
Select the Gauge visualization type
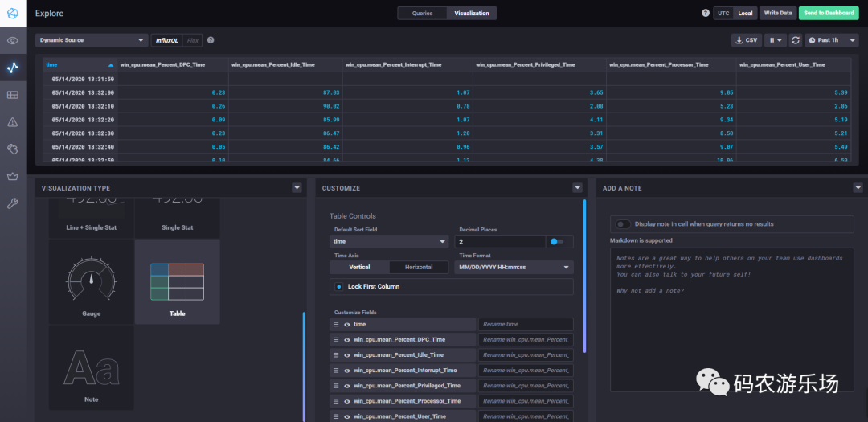tap(92, 281)
